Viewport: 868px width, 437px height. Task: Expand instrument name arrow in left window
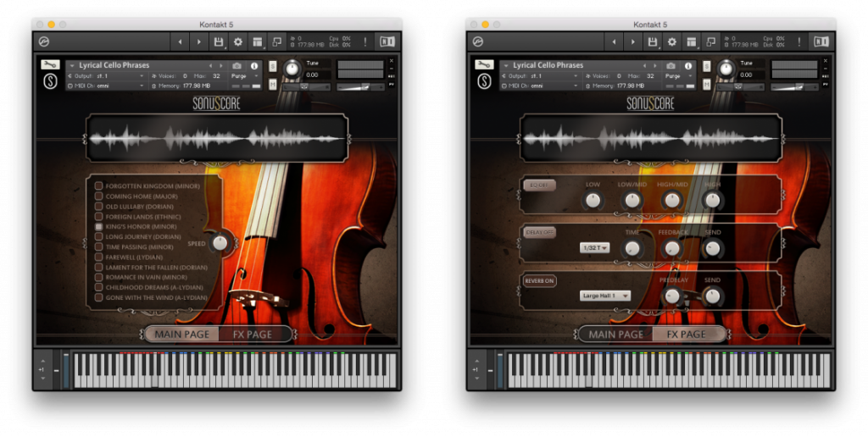(72, 65)
